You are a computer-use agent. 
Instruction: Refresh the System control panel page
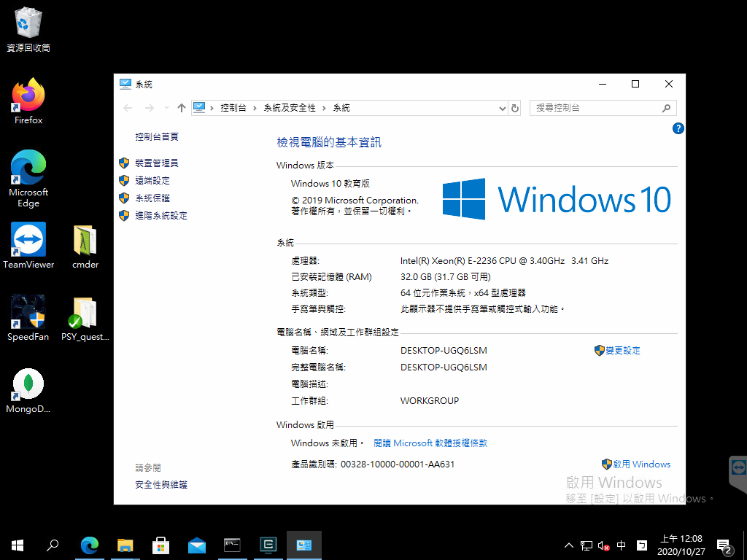(x=514, y=109)
